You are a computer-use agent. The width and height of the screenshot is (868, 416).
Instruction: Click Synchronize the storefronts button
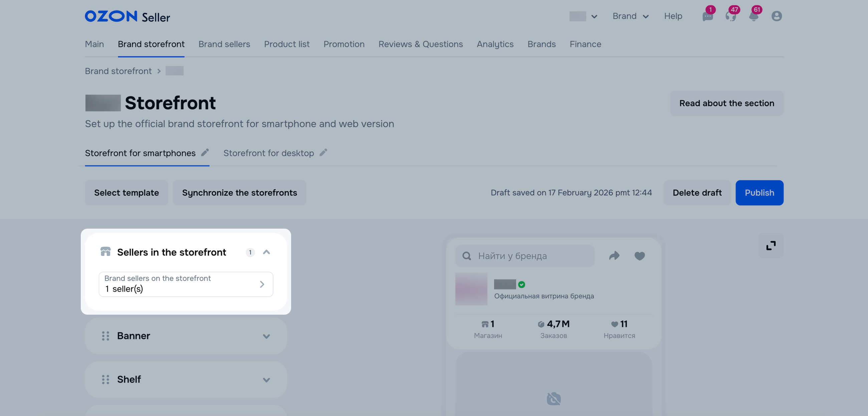tap(240, 193)
